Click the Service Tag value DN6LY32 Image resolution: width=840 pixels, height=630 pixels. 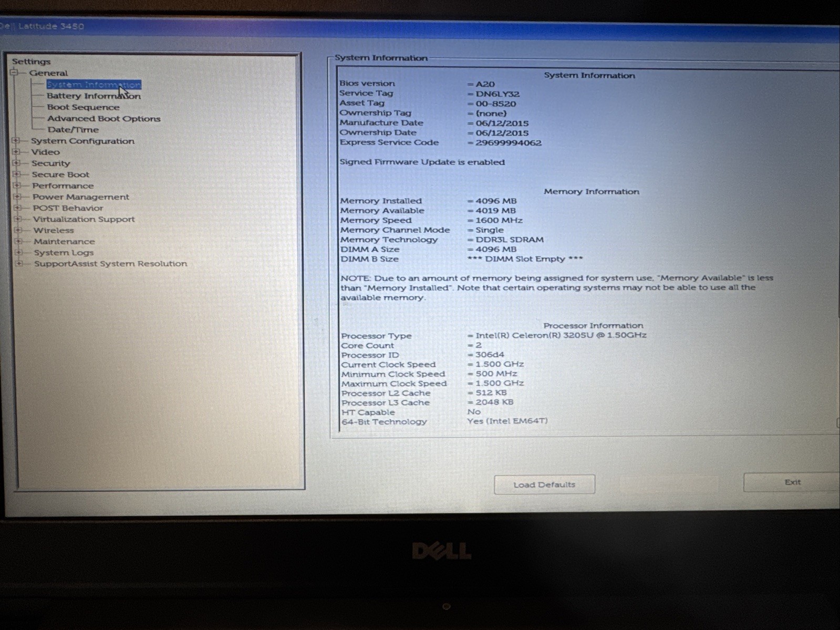497,94
